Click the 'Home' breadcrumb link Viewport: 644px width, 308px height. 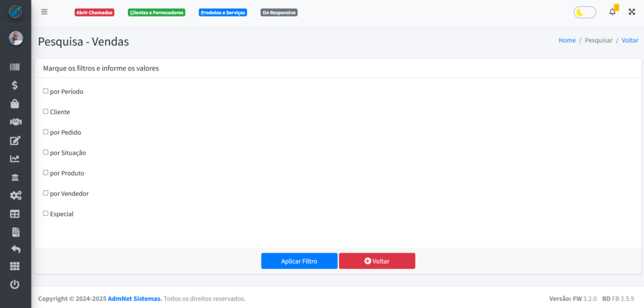[x=567, y=40]
